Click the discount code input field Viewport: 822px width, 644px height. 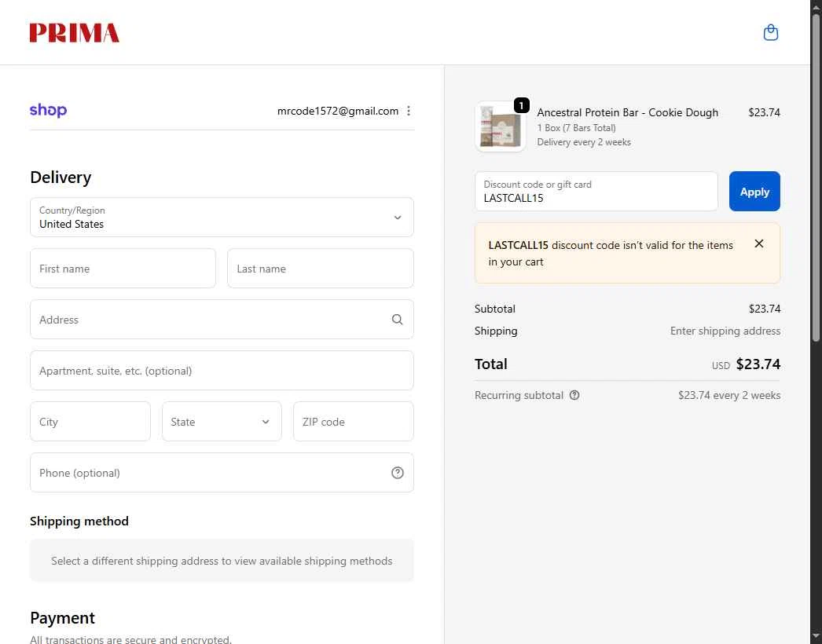596,192
